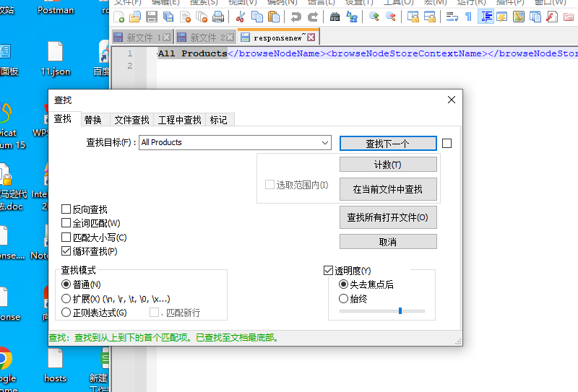Image resolution: width=578 pixels, height=392 pixels.
Task: Select the hosts desktop file
Action: click(56, 366)
